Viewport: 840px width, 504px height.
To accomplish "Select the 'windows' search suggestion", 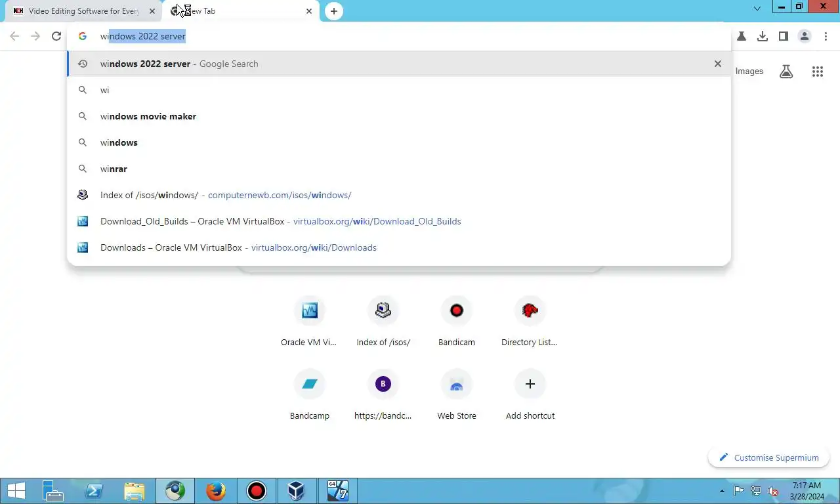I will pos(399,142).
